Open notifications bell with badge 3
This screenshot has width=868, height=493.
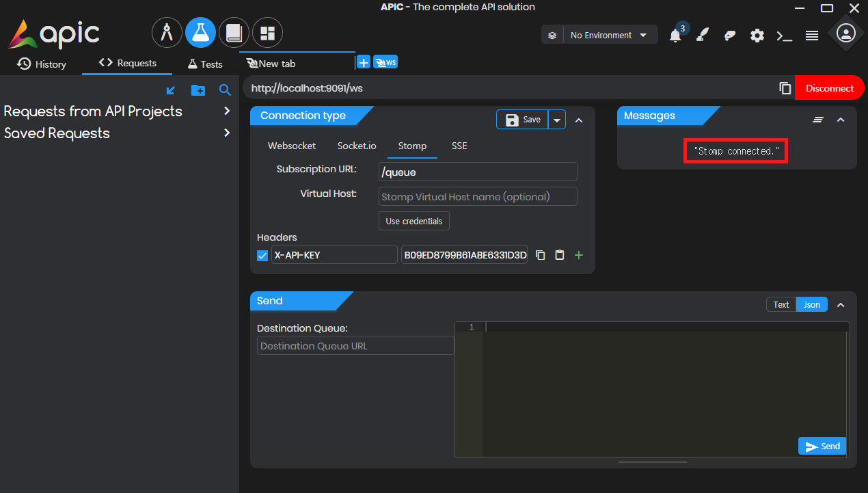(677, 35)
